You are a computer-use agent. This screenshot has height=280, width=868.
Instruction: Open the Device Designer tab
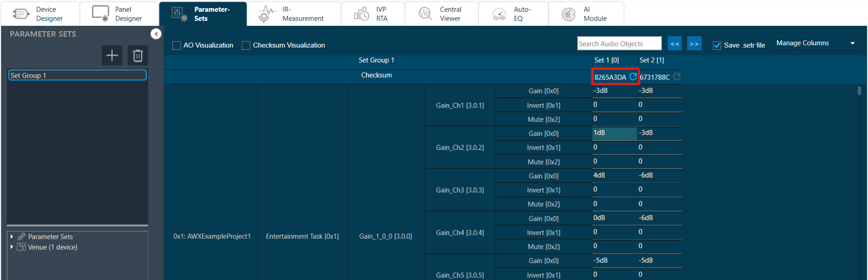pyautogui.click(x=40, y=14)
